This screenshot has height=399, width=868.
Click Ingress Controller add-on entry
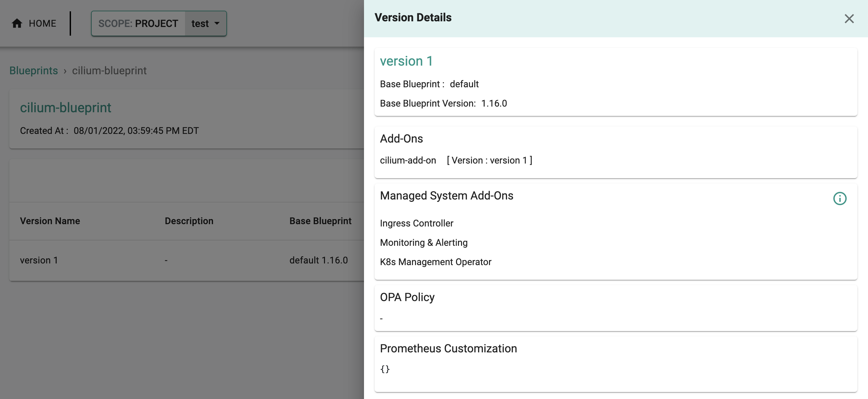pos(416,223)
